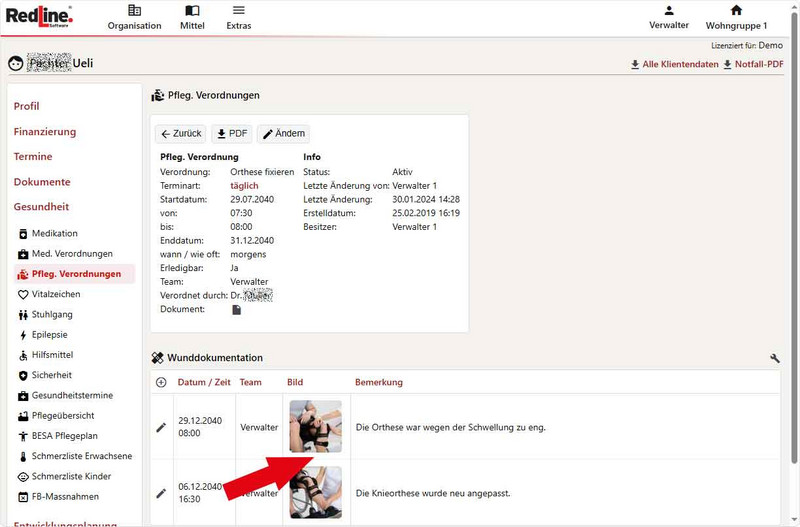Expand the Extras menu

click(x=238, y=17)
